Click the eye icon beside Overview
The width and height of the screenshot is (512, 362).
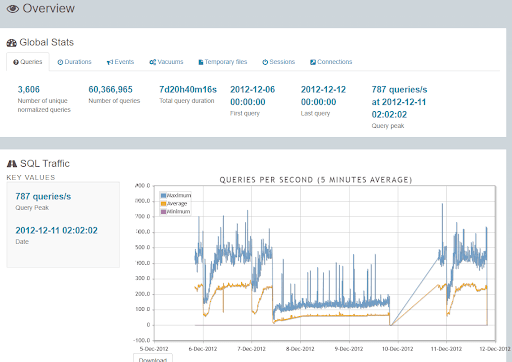coord(13,9)
